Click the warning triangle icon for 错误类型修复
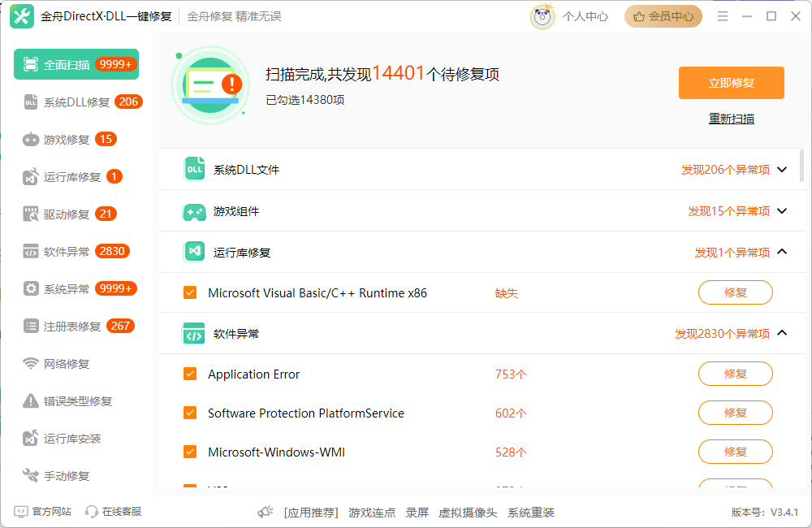This screenshot has height=528, width=812. 31,400
